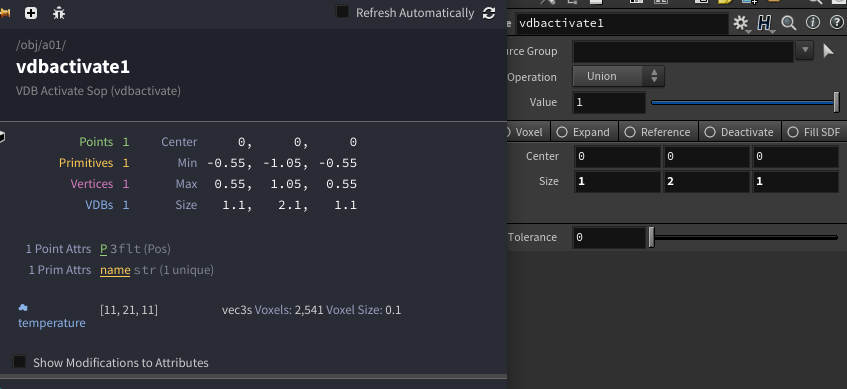Click the Tolerance parameter label
The image size is (847, 389).
[x=532, y=237]
